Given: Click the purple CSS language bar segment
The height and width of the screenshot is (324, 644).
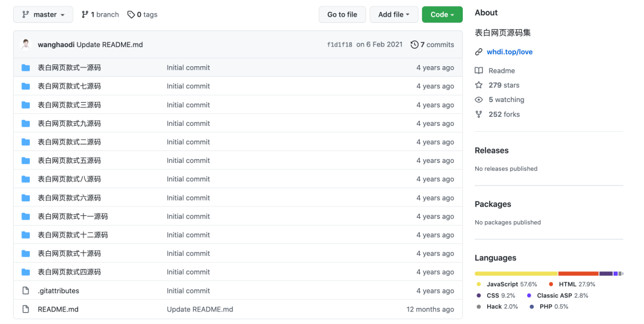Looking at the screenshot, I should pos(606,273).
